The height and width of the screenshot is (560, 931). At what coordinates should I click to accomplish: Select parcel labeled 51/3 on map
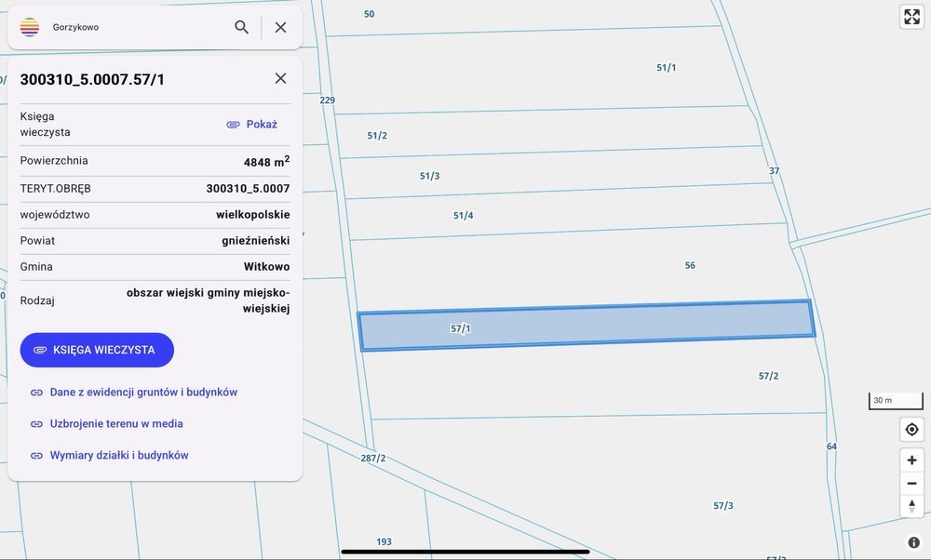430,176
